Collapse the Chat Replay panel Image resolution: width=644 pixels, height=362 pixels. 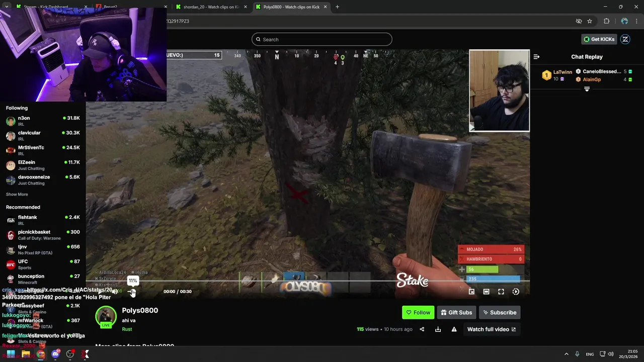point(536,57)
